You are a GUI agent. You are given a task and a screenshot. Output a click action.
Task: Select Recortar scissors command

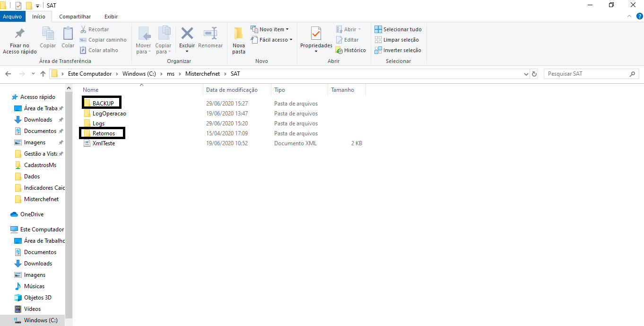coord(95,29)
